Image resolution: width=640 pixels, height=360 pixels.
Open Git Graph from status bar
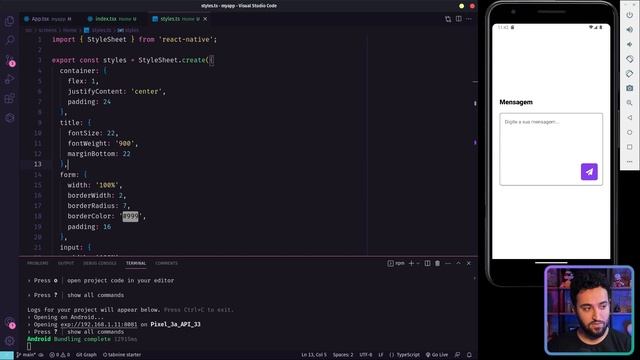pyautogui.click(x=86, y=355)
